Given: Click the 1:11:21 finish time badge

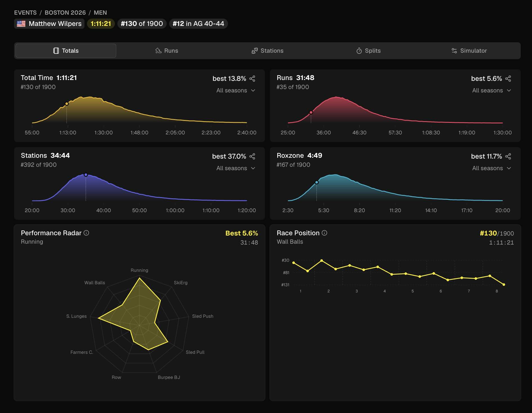Looking at the screenshot, I should [x=101, y=24].
